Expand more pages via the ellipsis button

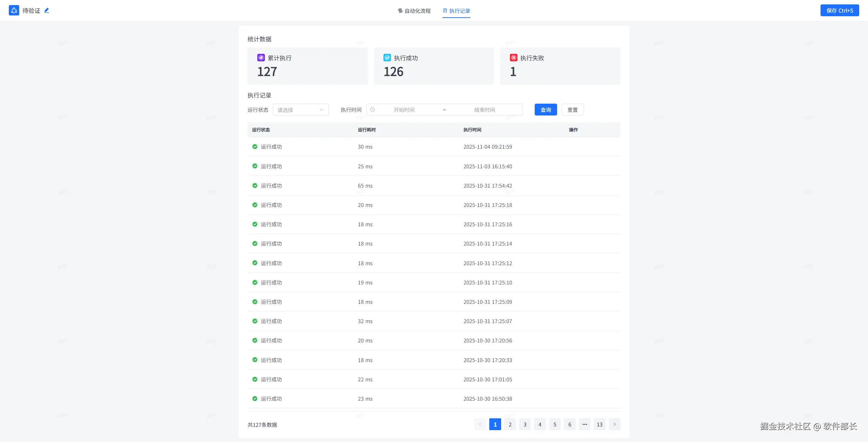coord(585,424)
